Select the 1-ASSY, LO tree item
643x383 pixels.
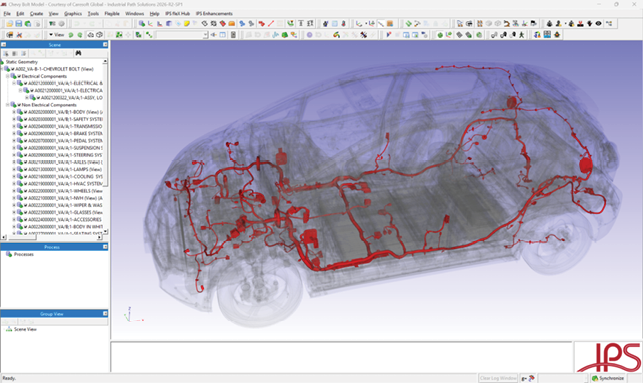[71, 98]
